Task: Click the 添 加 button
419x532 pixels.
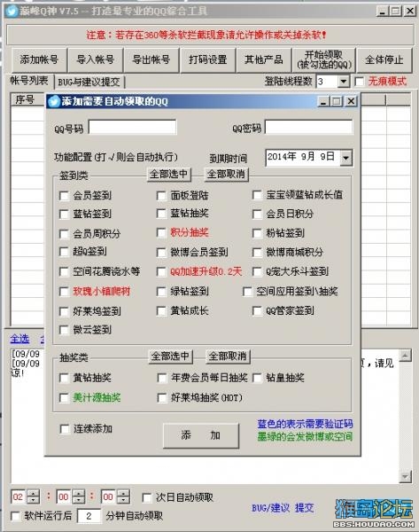Action: pyautogui.click(x=201, y=435)
